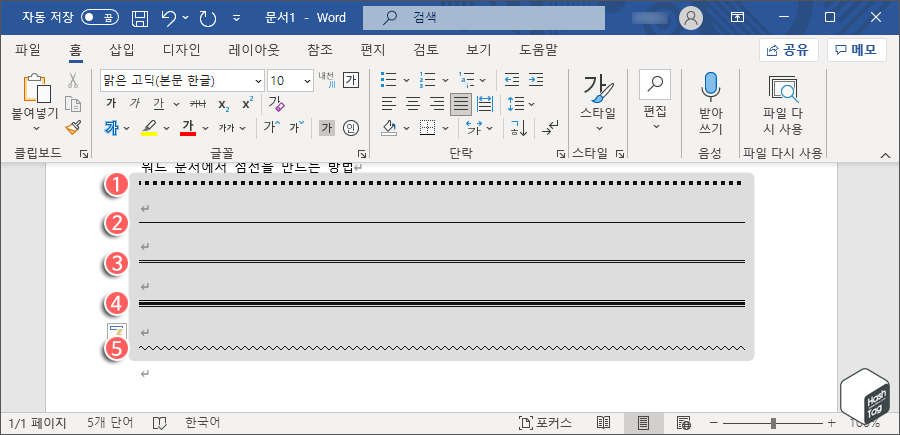Open Quick Access Toolbar customize dropdown
This screenshot has width=900, height=435.
tap(236, 18)
